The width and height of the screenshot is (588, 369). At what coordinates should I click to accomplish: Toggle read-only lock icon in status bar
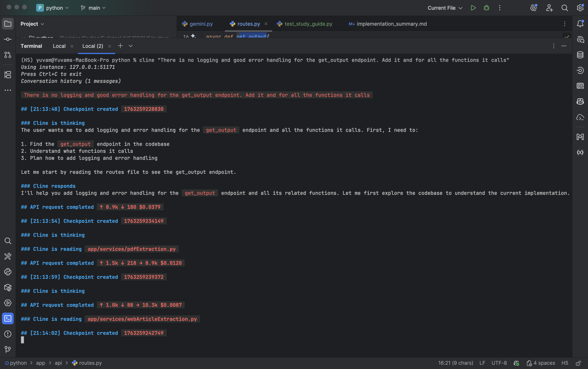click(578, 363)
